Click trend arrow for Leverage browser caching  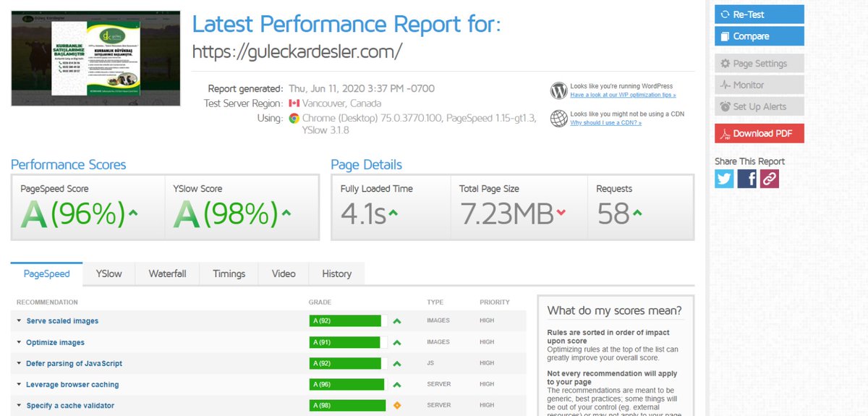coord(397,385)
